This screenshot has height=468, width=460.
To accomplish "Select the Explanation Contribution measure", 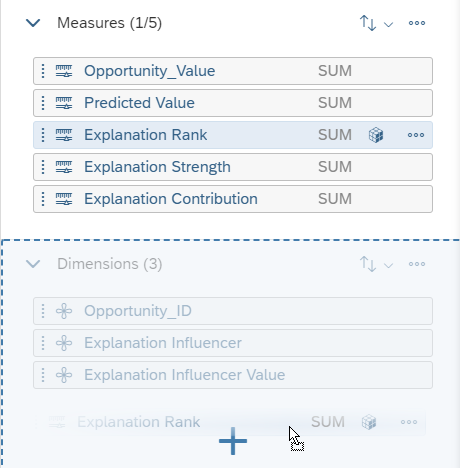I will 233,199.
